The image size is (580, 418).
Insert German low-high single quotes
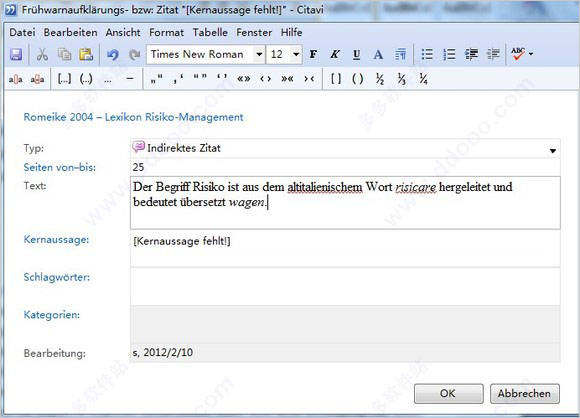coord(178,79)
